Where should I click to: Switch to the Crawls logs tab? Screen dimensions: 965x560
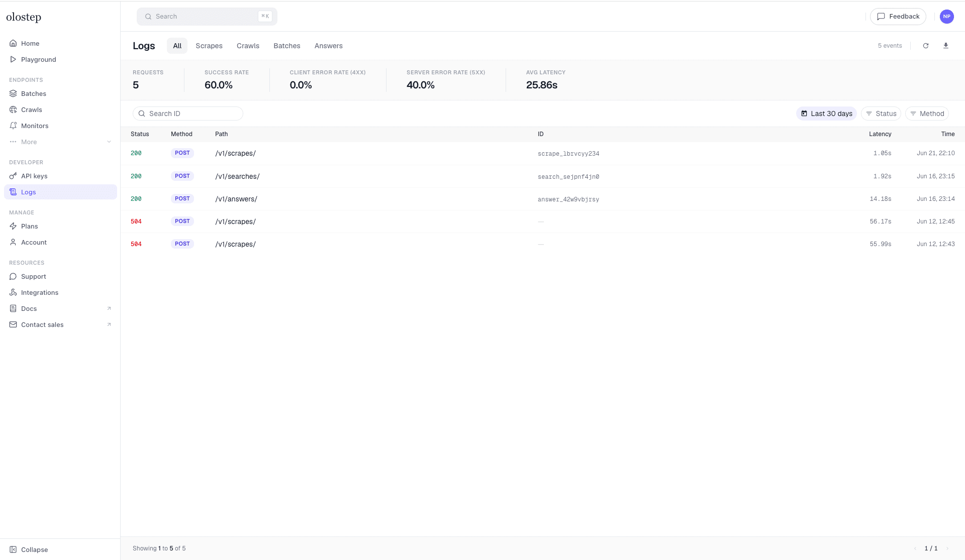pos(248,46)
